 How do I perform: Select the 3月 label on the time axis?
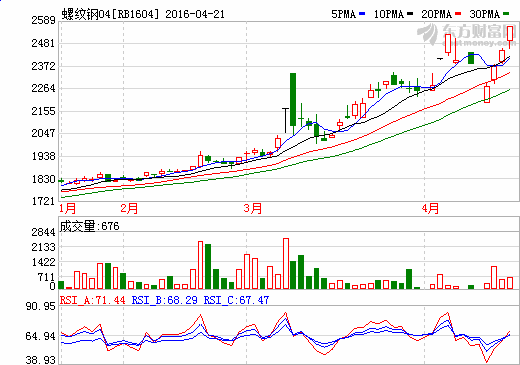253,209
